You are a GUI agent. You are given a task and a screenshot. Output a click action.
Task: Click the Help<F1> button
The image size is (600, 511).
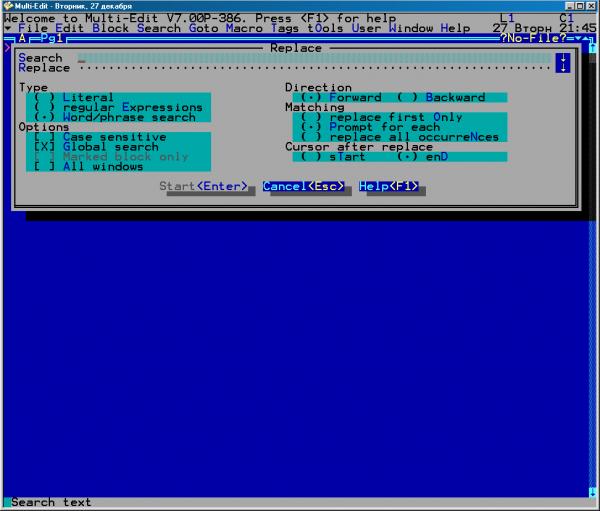389,186
